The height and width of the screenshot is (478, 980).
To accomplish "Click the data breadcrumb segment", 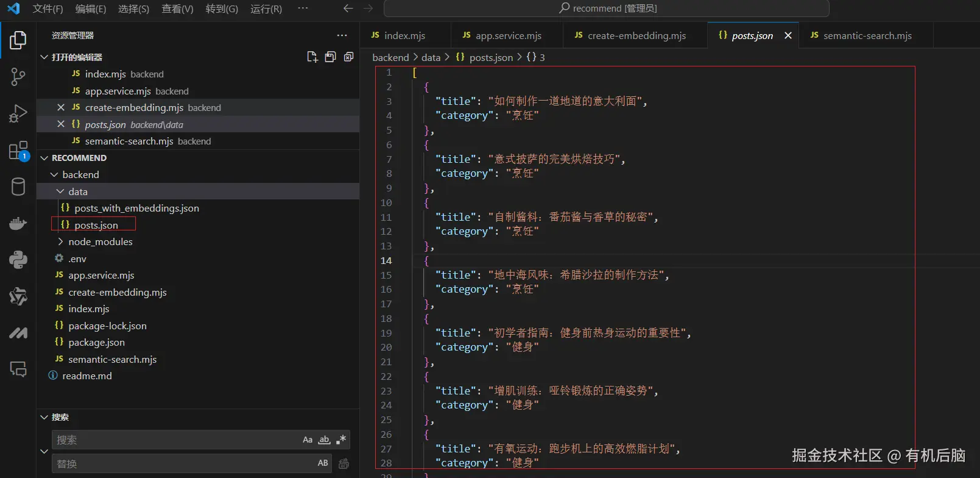I will pos(431,57).
